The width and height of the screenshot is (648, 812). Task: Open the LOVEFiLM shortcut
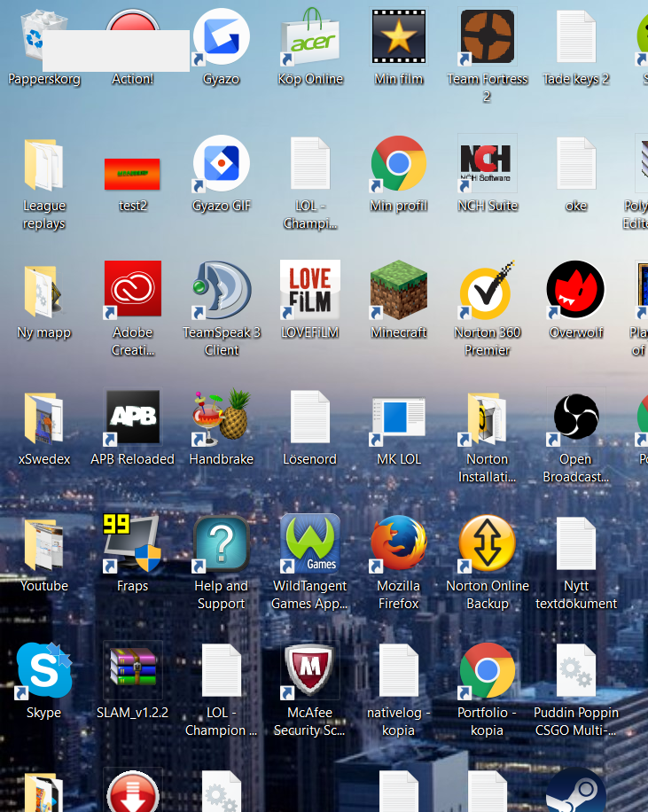point(309,290)
